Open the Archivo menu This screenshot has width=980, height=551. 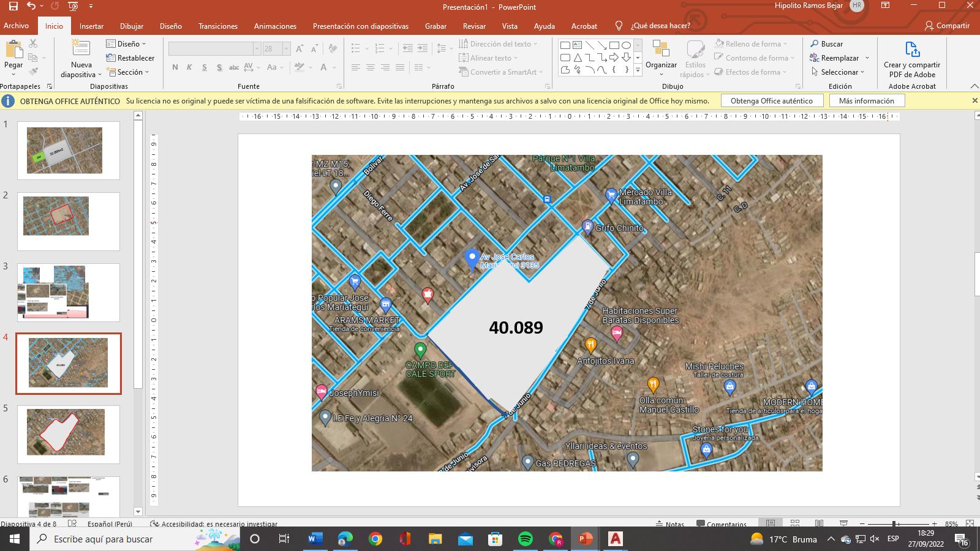point(16,26)
